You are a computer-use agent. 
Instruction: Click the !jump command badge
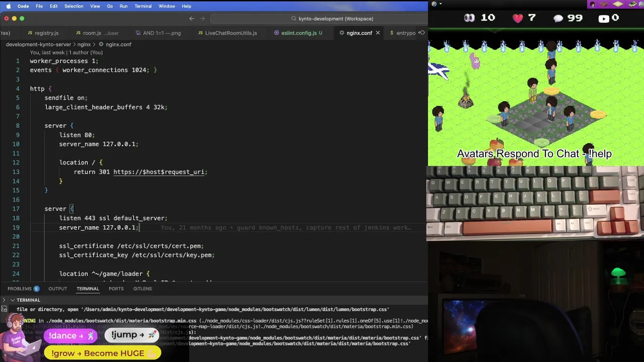coord(133,335)
